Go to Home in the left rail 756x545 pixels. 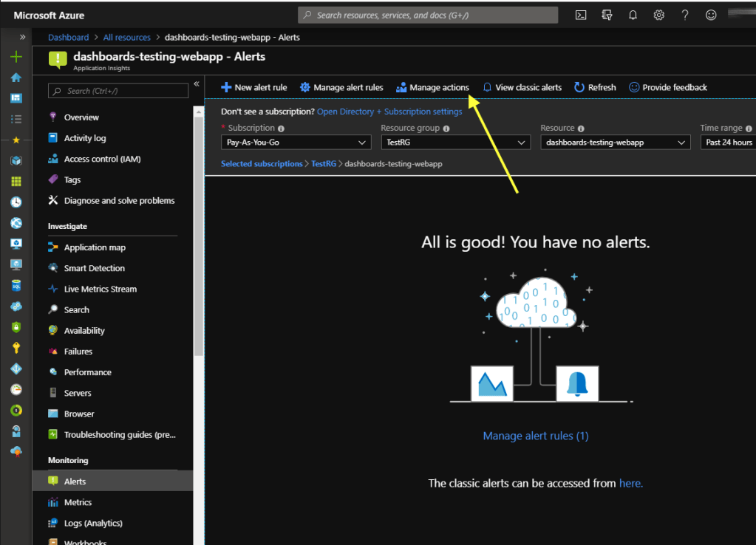pyautogui.click(x=16, y=78)
